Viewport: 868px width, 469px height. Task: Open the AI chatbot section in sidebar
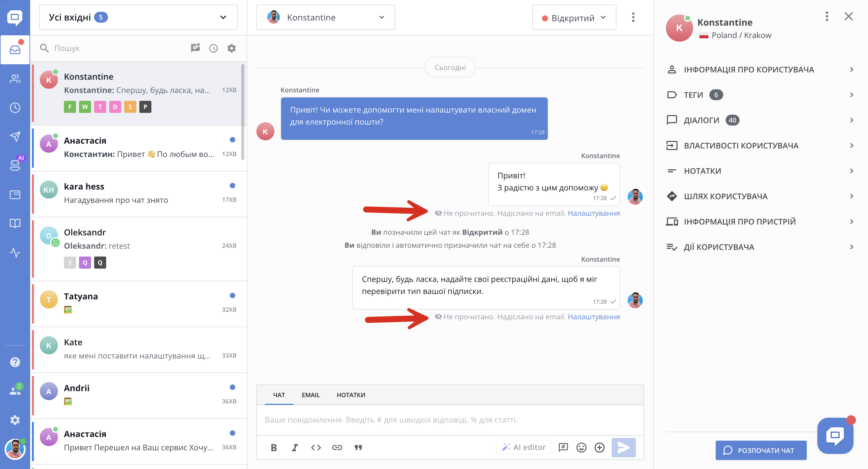click(x=15, y=164)
